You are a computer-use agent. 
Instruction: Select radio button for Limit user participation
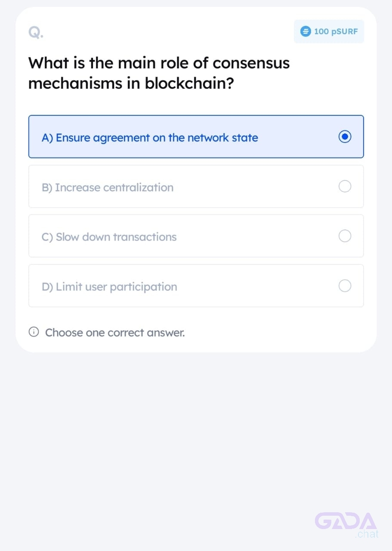[345, 286]
